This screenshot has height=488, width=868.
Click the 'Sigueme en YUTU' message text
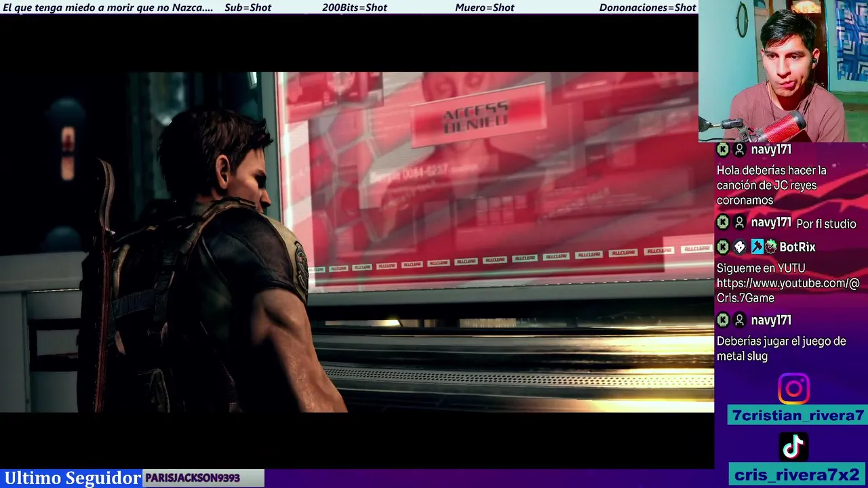(761, 268)
